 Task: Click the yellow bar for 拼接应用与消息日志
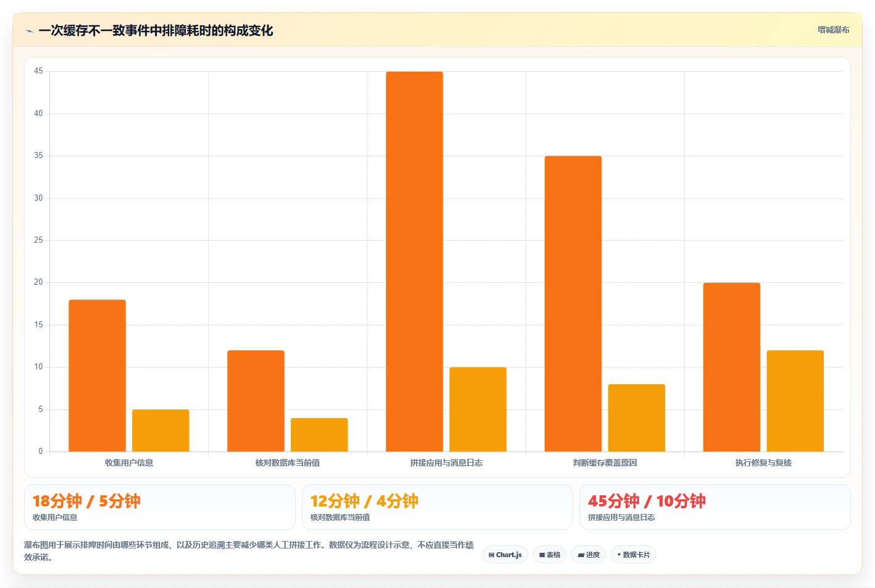click(478, 409)
